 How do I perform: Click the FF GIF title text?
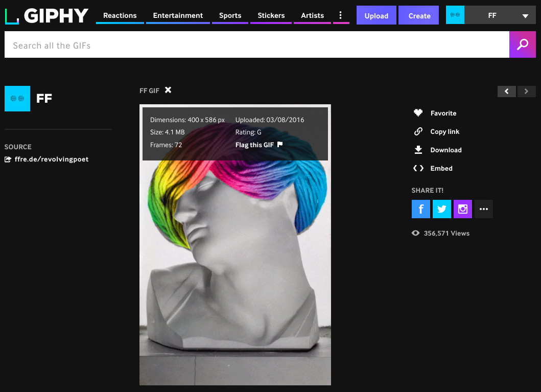pyautogui.click(x=149, y=91)
